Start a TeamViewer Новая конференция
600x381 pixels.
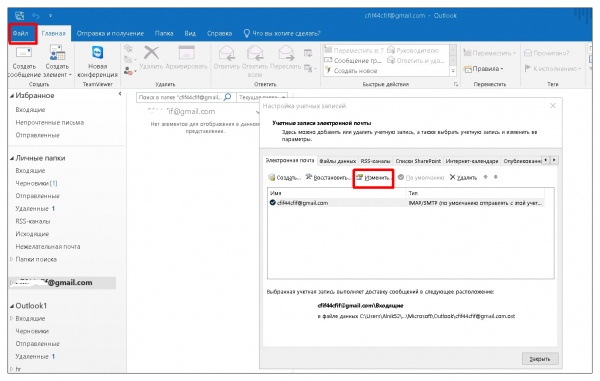98,60
